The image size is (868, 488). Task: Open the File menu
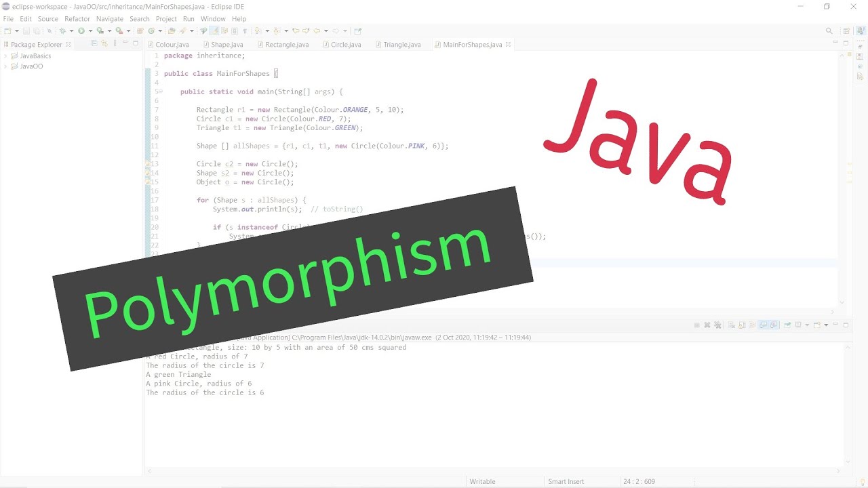[8, 19]
